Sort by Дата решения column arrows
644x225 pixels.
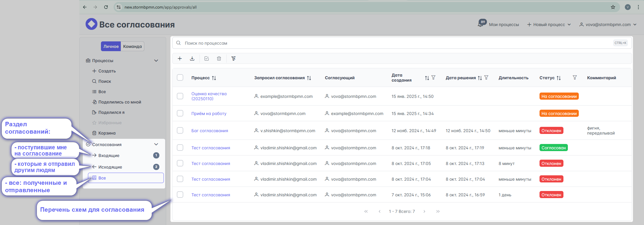[x=480, y=78]
